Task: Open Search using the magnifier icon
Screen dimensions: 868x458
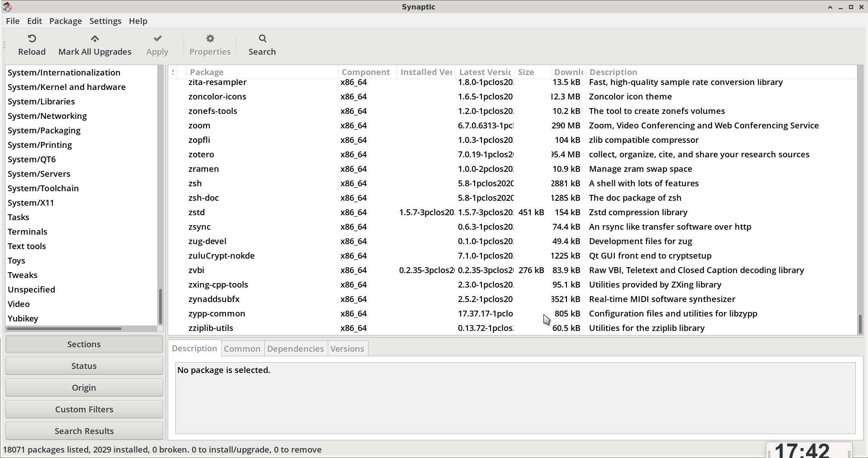Action: (262, 38)
